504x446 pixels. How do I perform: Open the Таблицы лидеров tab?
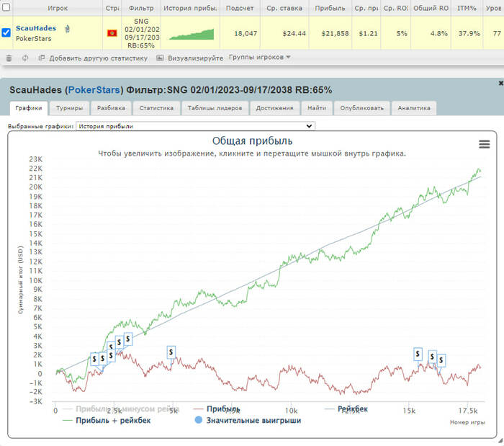215,108
